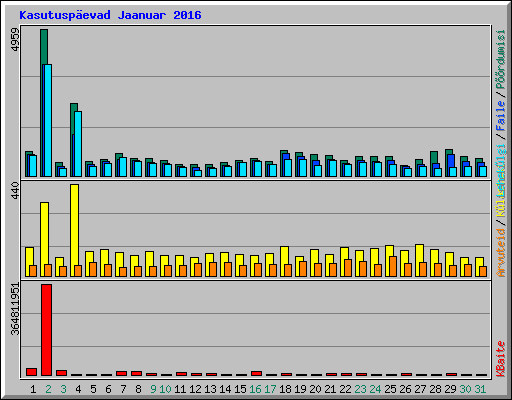Click the orange sites bar for day 25
512x400 pixels.
393,266
